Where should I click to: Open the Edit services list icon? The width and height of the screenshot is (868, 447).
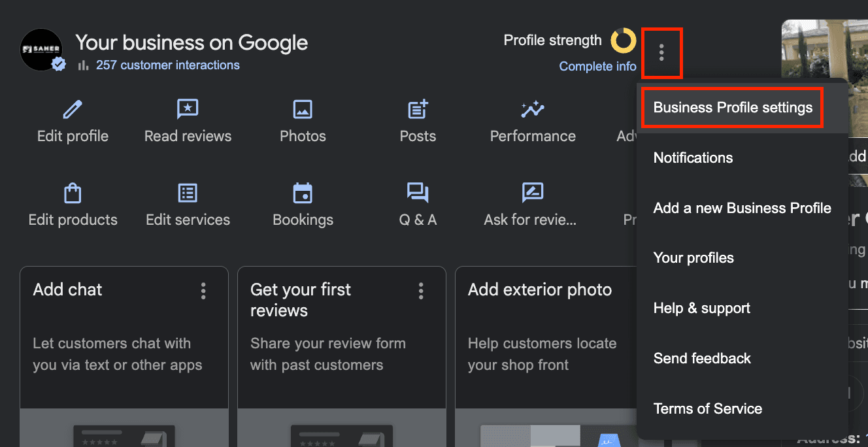pyautogui.click(x=188, y=193)
